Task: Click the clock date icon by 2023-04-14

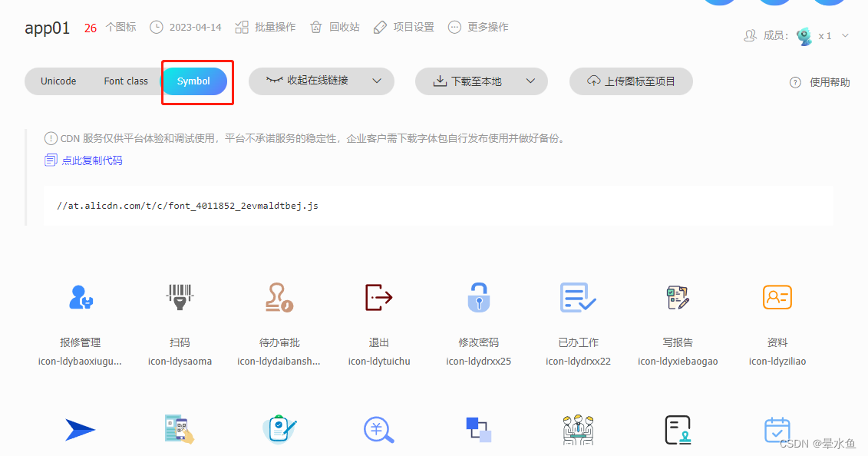Action: 157,27
